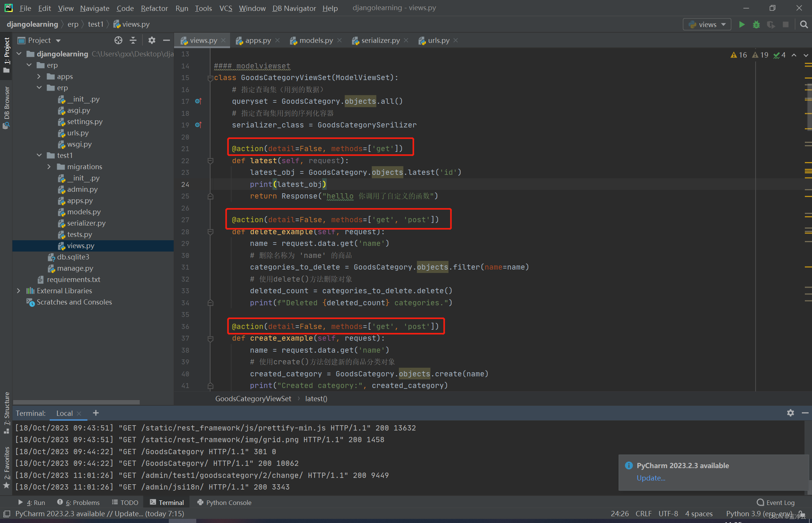Click the new terminal session plus icon
Screen dimensions: 812x523
(96, 413)
